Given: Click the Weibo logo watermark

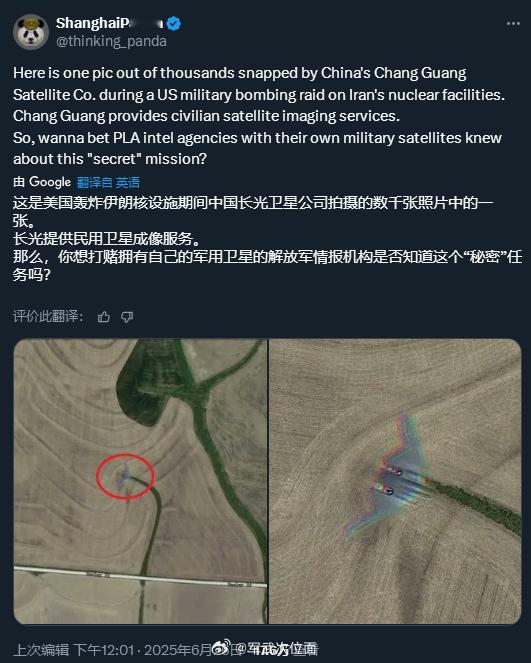Looking at the screenshot, I should click(222, 647).
